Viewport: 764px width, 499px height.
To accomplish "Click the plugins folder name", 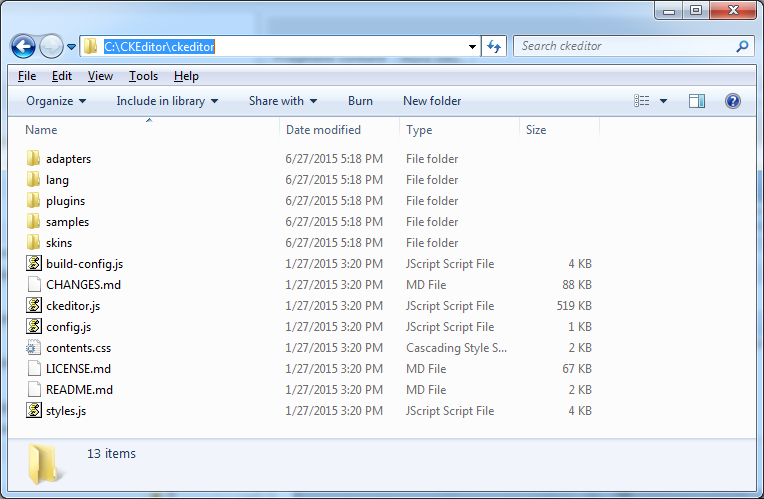I will (x=65, y=200).
